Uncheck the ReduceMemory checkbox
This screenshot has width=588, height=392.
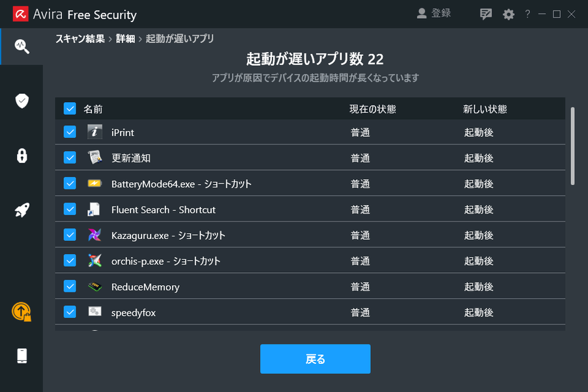[70, 287]
